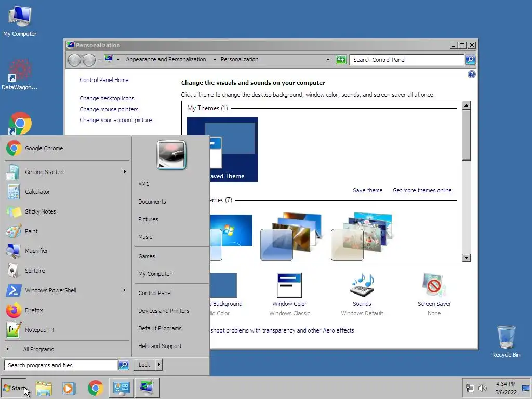Image resolution: width=532 pixels, height=399 pixels.
Task: Open Google Chrome from Start menu
Action: coord(67,148)
